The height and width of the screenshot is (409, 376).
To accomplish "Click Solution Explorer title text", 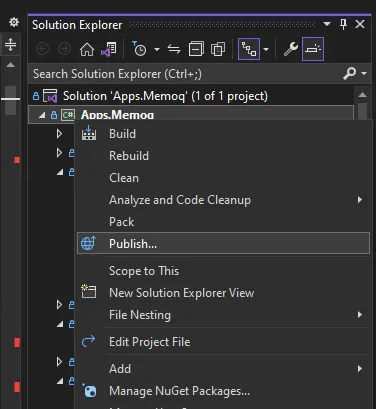I will 77,25.
